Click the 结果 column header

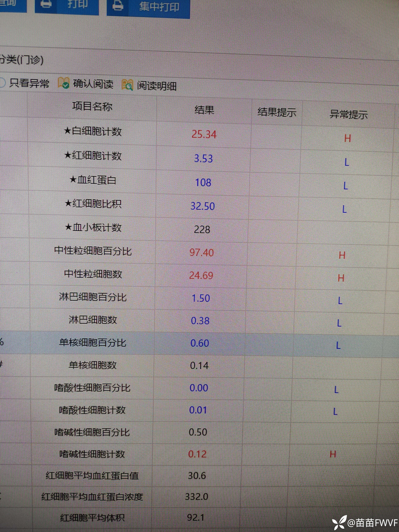point(204,110)
